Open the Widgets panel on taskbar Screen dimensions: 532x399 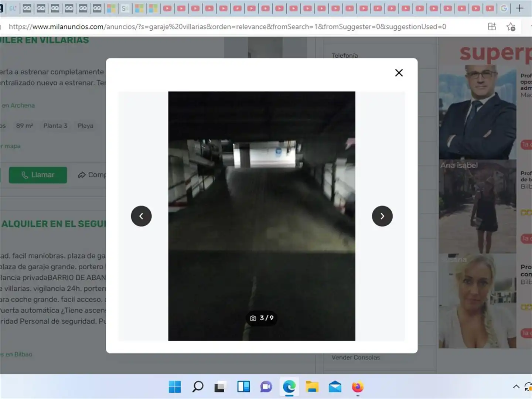point(243,387)
